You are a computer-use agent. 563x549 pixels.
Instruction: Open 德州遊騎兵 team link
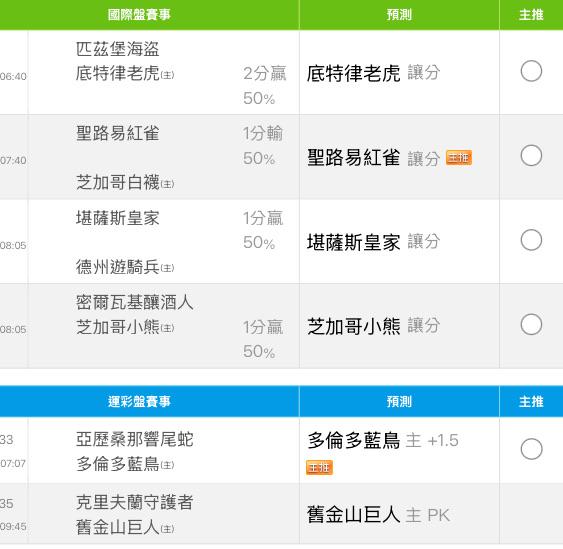(x=117, y=267)
